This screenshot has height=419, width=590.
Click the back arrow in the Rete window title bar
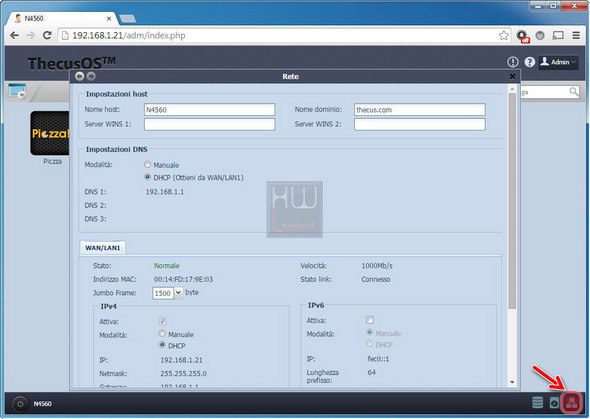click(79, 76)
